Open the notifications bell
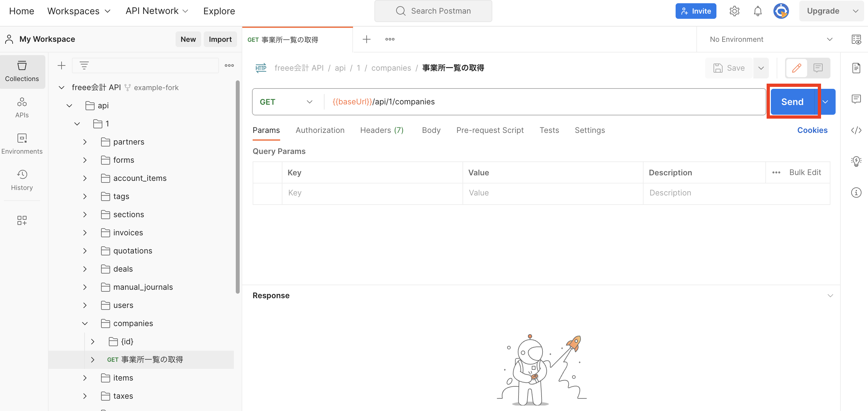Screen dimensions: 868x411 pos(757,11)
